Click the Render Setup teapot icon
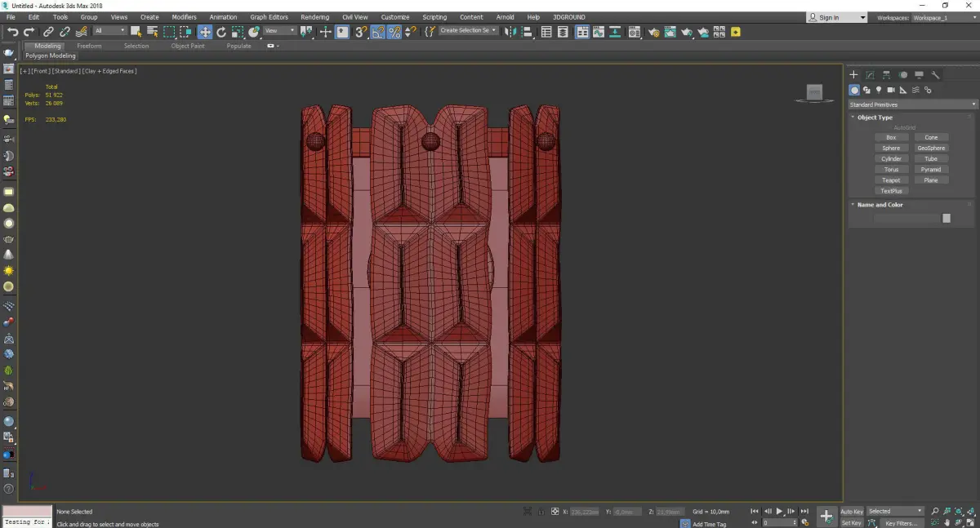This screenshot has height=528, width=980. [653, 32]
